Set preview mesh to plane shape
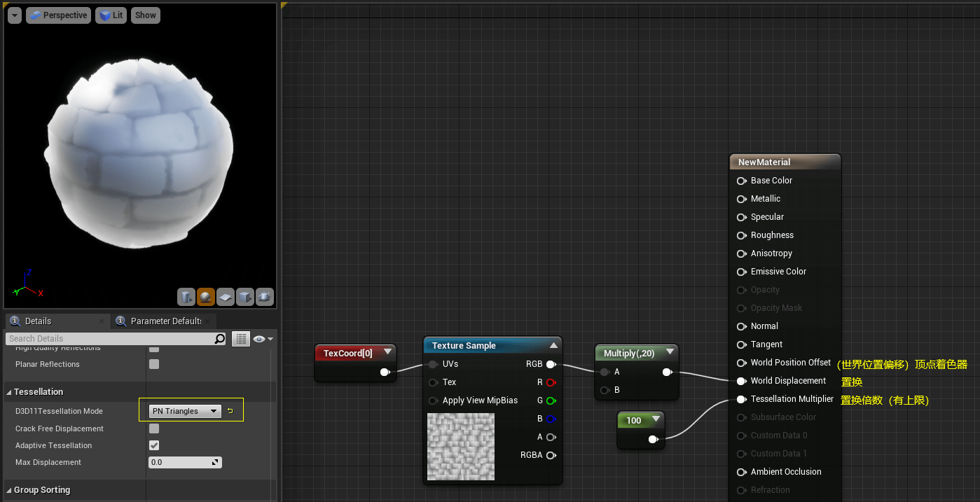Image resolution: width=980 pixels, height=502 pixels. point(225,297)
